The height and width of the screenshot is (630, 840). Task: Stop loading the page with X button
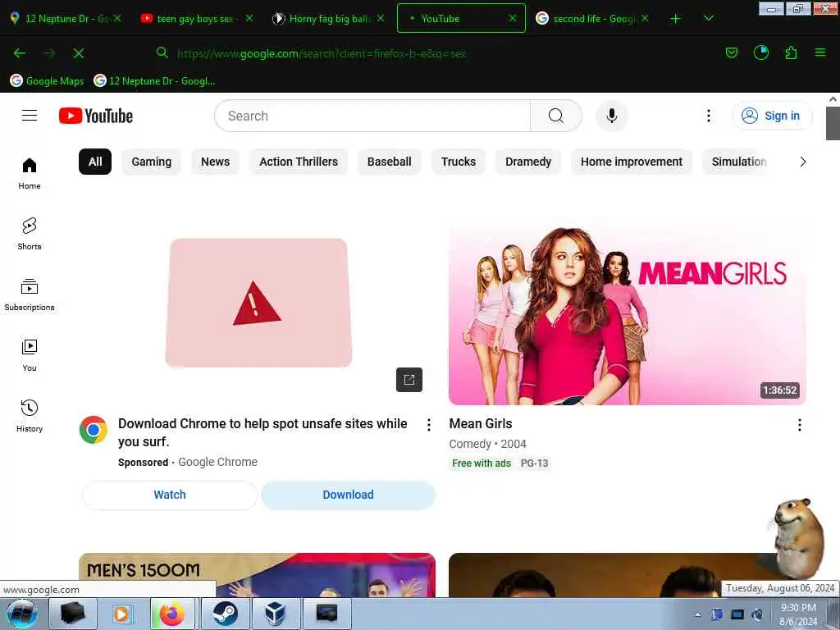coord(79,53)
